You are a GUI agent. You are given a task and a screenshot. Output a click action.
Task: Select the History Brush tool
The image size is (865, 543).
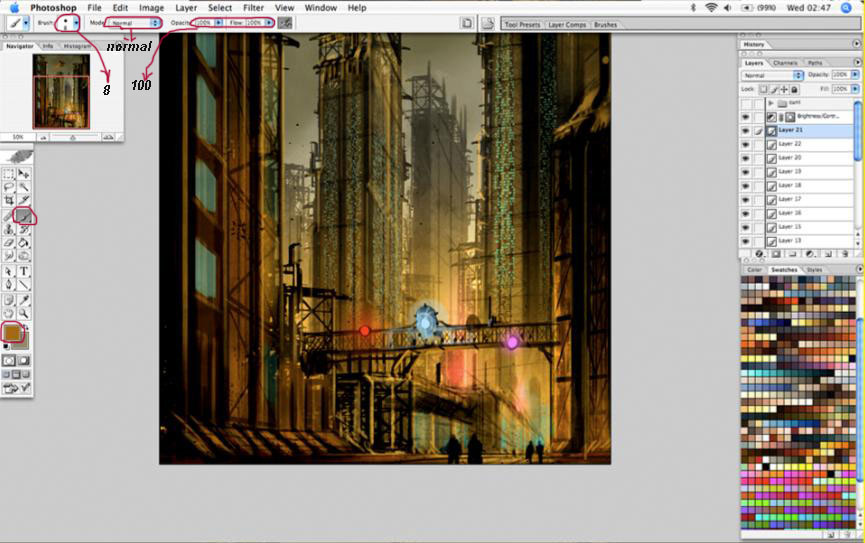point(24,230)
